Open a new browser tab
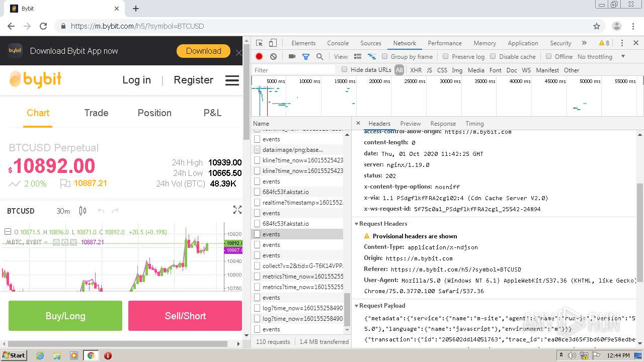 (136, 9)
